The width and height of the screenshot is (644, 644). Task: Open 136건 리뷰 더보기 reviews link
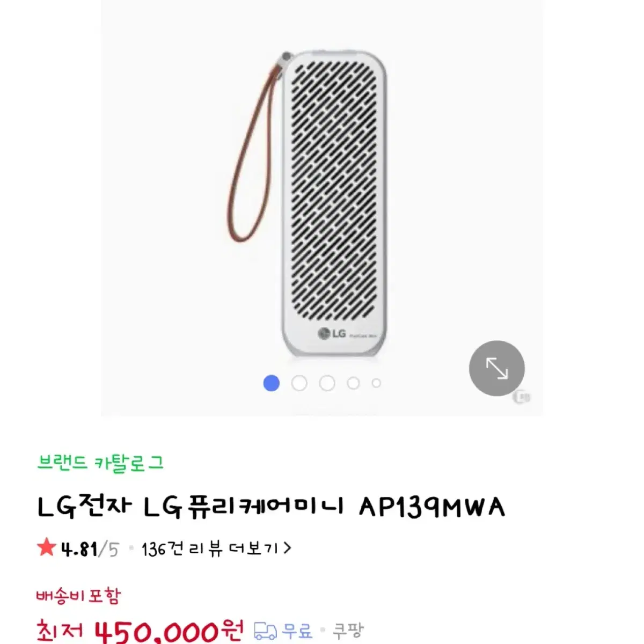216,548
